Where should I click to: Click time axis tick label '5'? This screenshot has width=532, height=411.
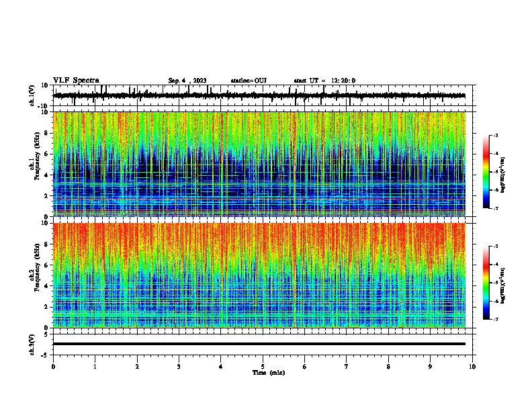(263, 367)
